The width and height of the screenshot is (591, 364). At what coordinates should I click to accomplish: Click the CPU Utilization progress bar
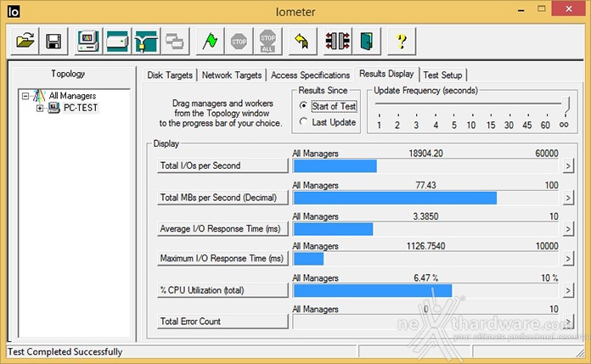tap(425, 290)
